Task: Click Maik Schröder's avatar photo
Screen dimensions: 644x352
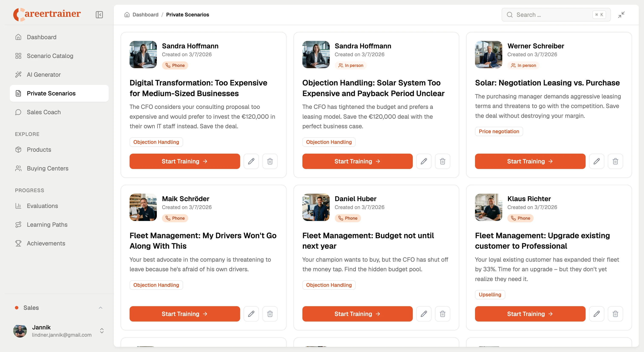Action: tap(143, 207)
